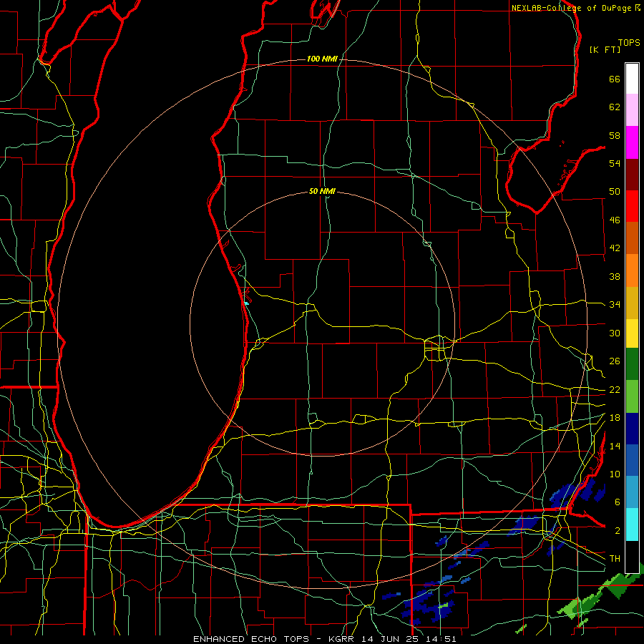Click the legend value 46
The height and width of the screenshot is (644, 644).
(615, 220)
